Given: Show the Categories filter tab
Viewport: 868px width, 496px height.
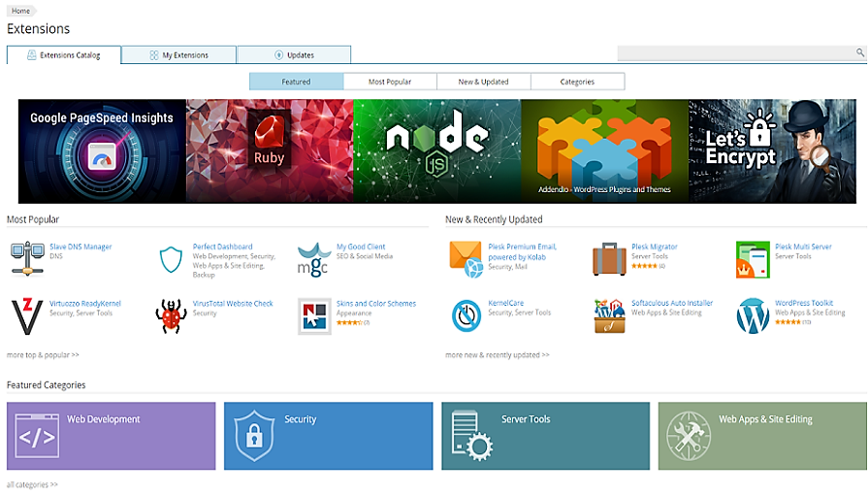Looking at the screenshot, I should pyautogui.click(x=577, y=82).
